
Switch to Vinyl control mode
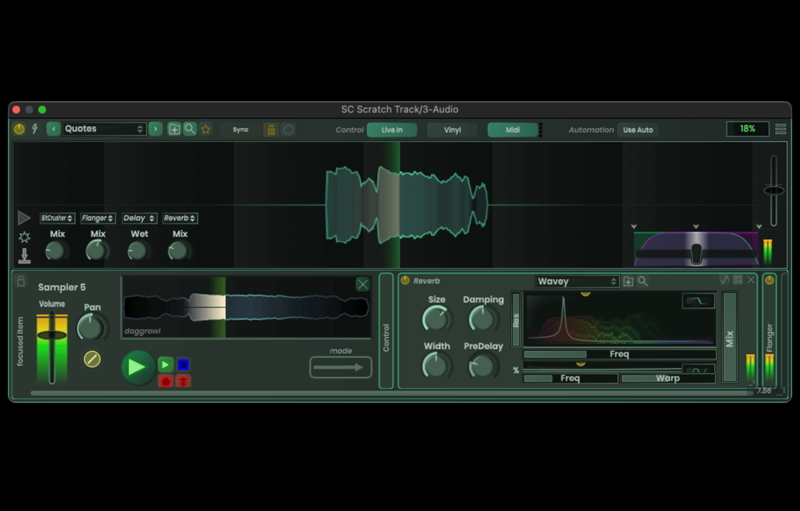point(452,130)
